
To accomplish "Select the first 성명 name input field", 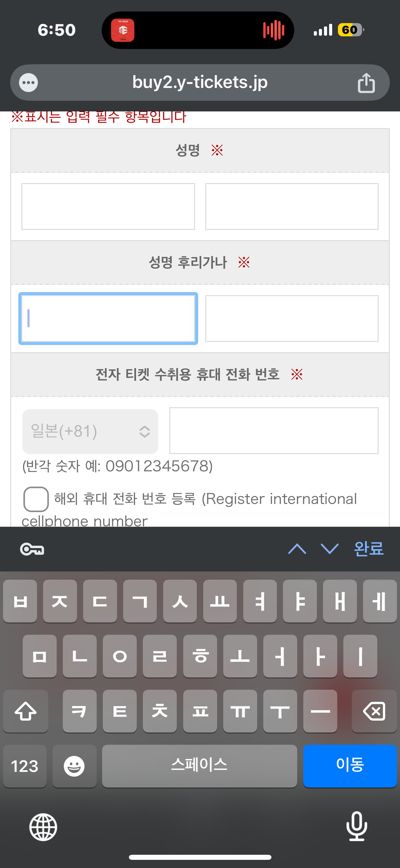I will [108, 206].
